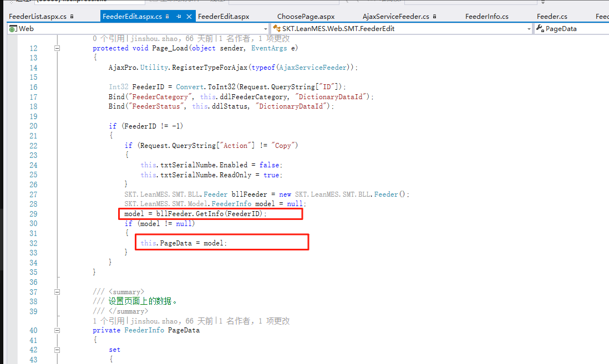Click "this.PageData = model" on line 32

(182, 243)
